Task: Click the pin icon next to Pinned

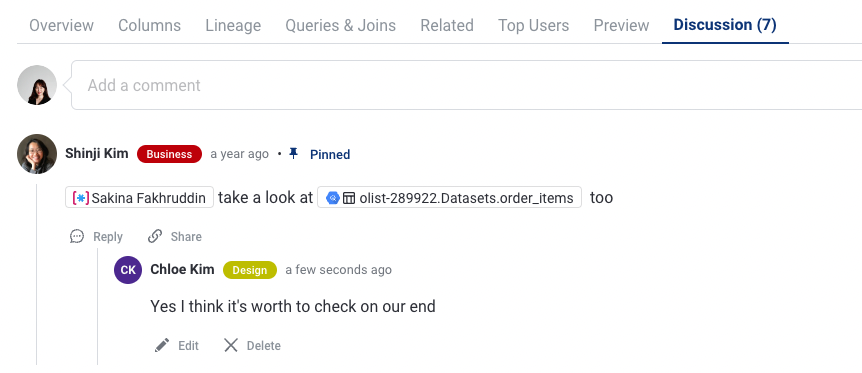Action: point(294,153)
